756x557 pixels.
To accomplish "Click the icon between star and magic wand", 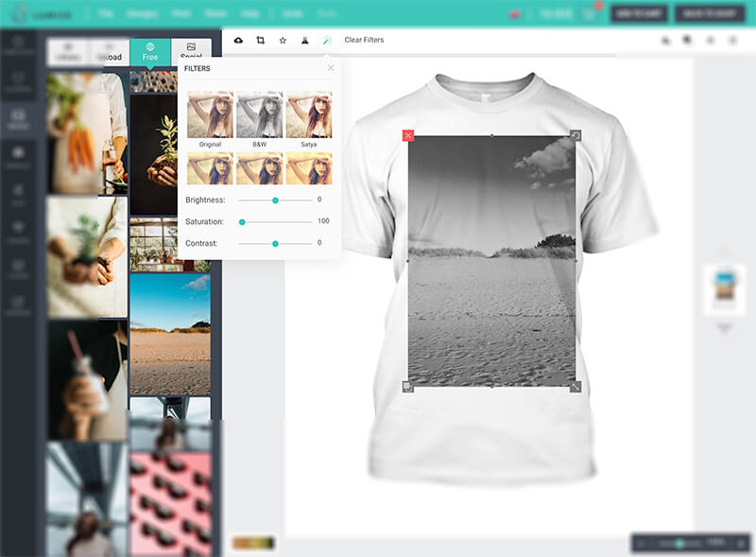I will pyautogui.click(x=304, y=40).
